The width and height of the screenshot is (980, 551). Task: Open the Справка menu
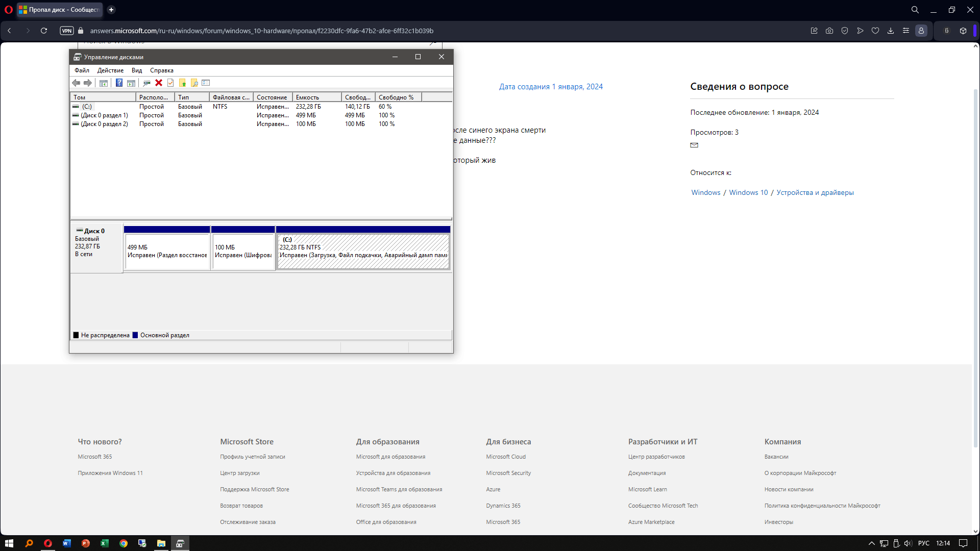coord(162,70)
